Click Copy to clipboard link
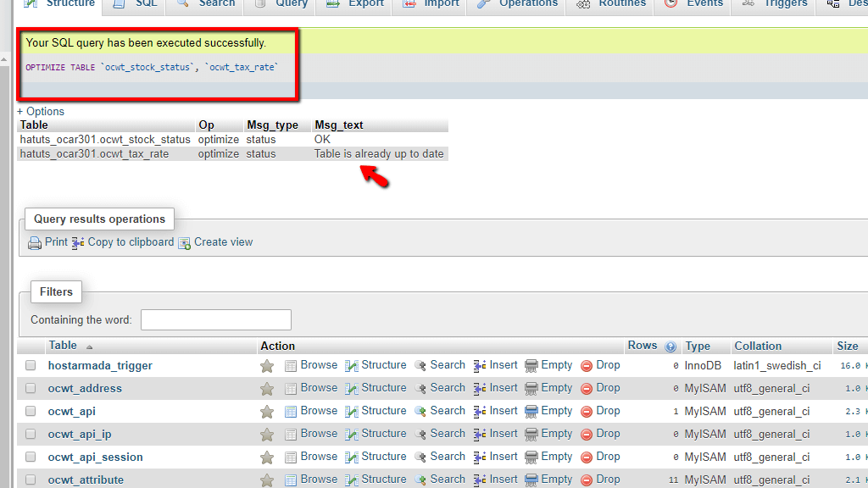Screen dimensions: 868x488 131,241
